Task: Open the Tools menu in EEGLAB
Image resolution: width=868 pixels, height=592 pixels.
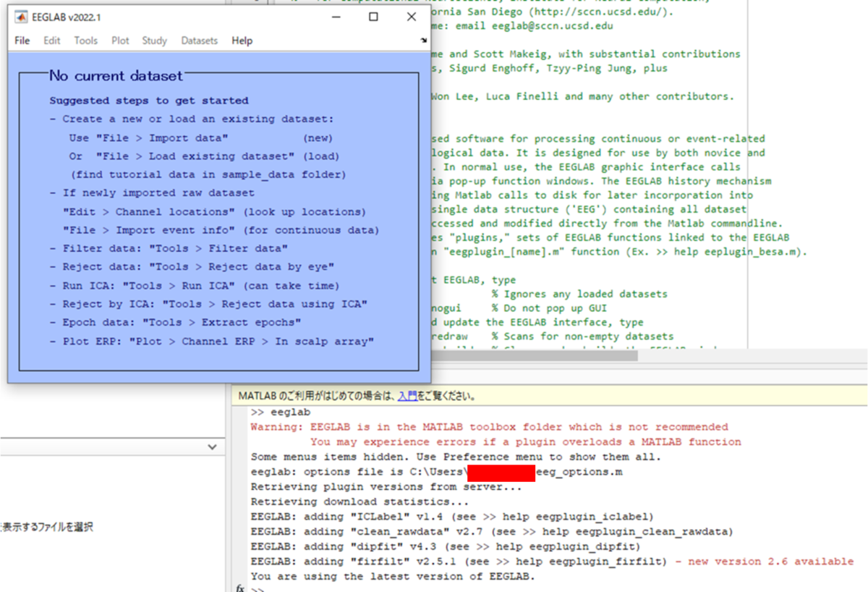Action: click(x=85, y=41)
